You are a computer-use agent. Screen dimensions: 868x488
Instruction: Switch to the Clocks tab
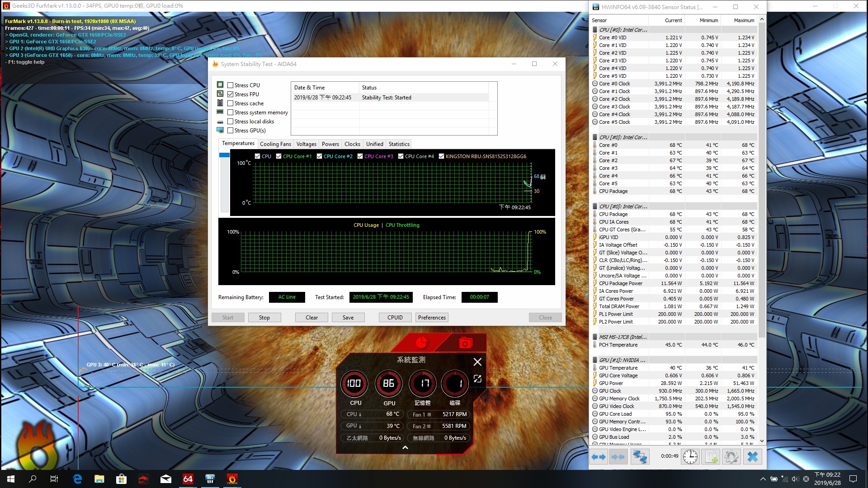(352, 144)
